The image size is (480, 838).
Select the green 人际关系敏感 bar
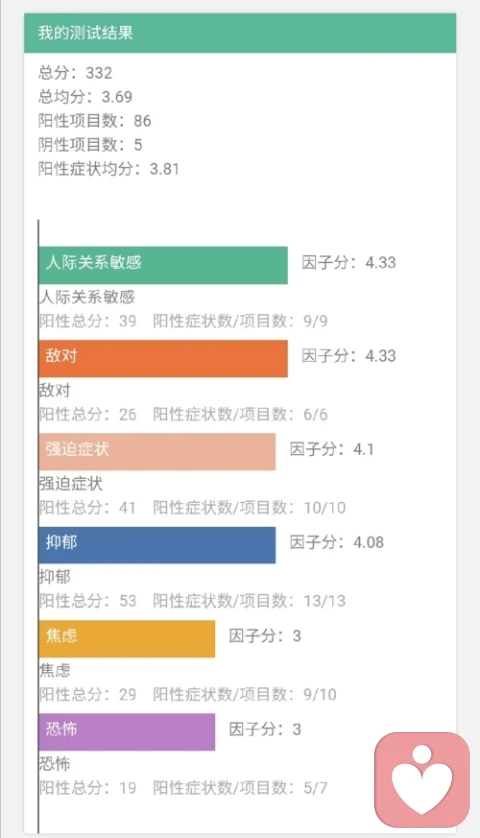[x=163, y=265]
